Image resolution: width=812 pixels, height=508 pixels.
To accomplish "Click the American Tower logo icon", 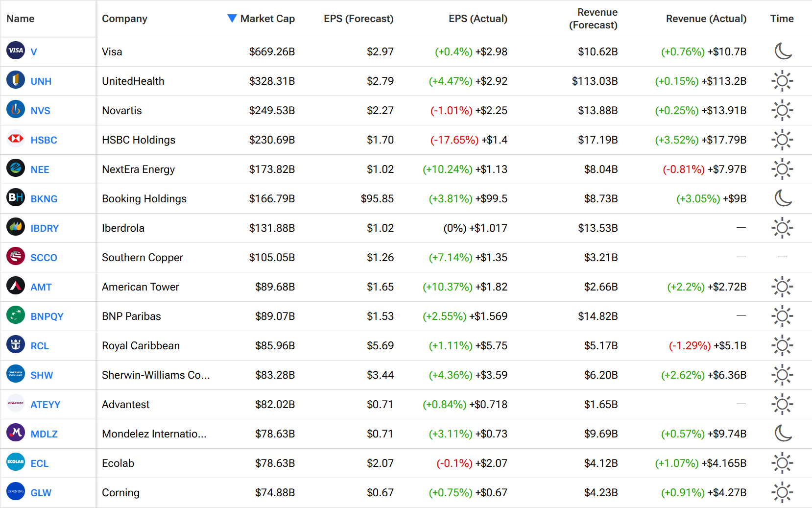I will pos(16,286).
